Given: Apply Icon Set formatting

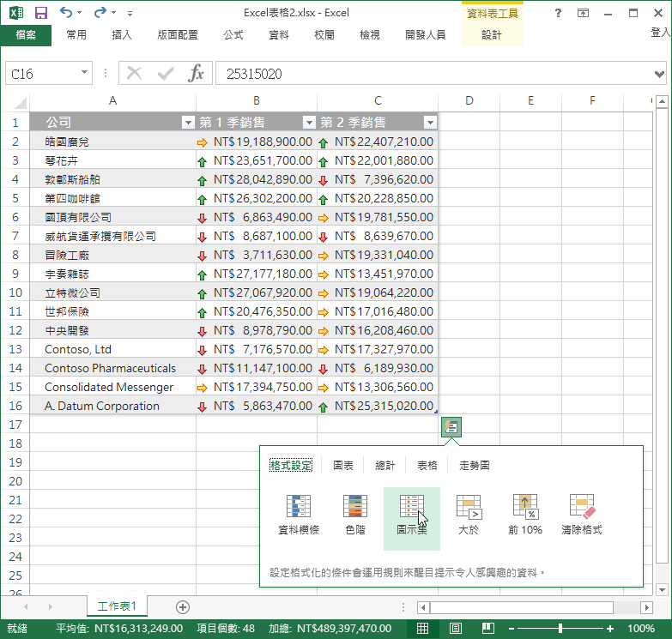Looking at the screenshot, I should coord(412,518).
